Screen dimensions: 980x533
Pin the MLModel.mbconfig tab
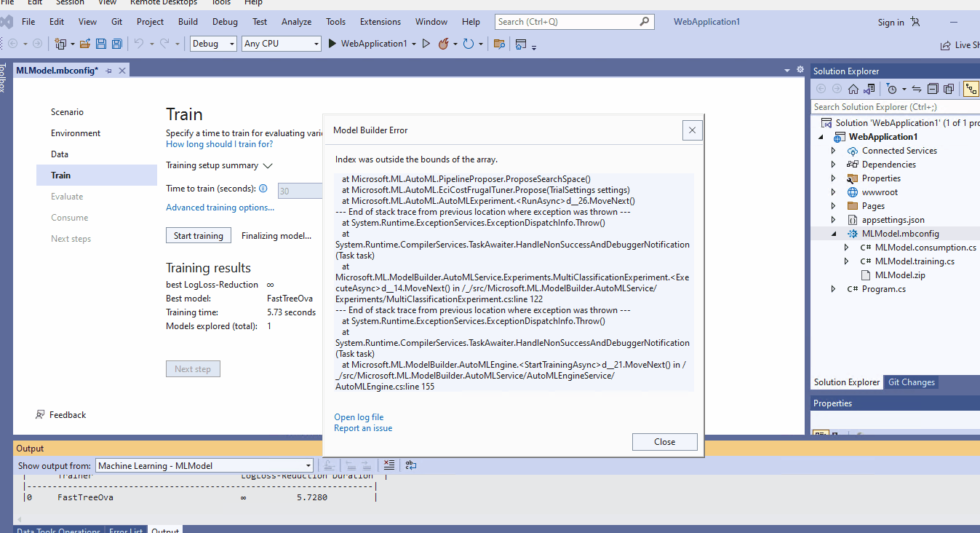[x=109, y=71]
